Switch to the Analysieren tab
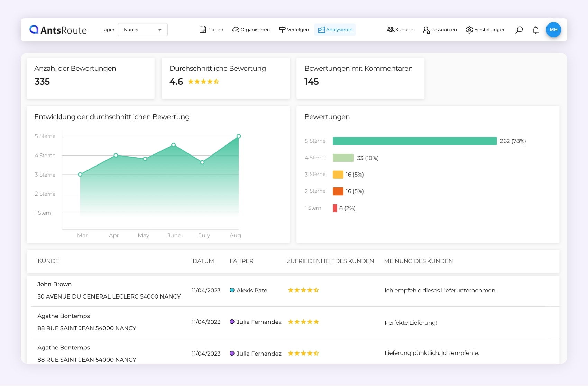The image size is (588, 386). tap(335, 30)
